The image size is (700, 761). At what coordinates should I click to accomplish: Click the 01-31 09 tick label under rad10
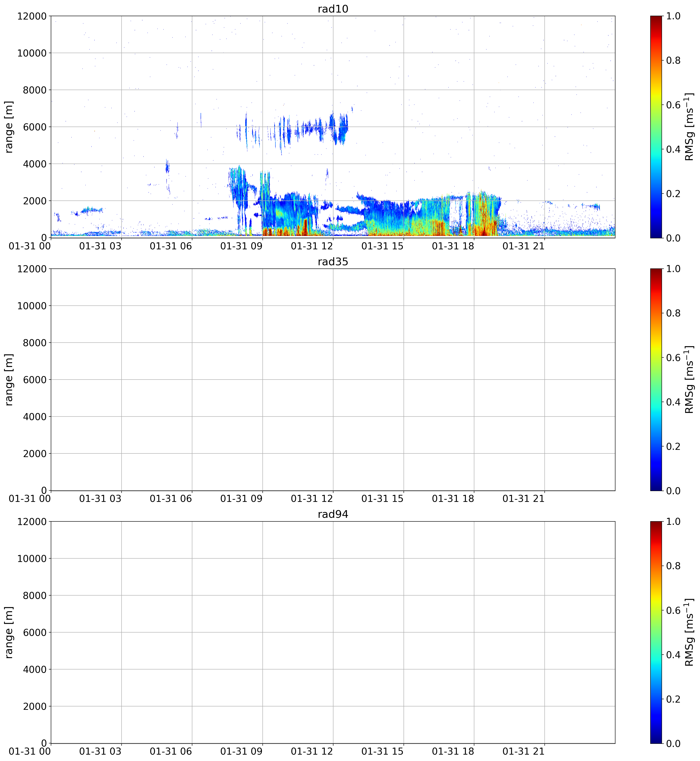point(241,246)
